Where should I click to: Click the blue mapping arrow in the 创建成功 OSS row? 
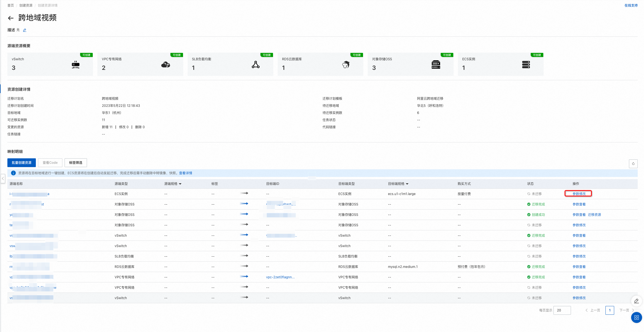[x=244, y=214]
